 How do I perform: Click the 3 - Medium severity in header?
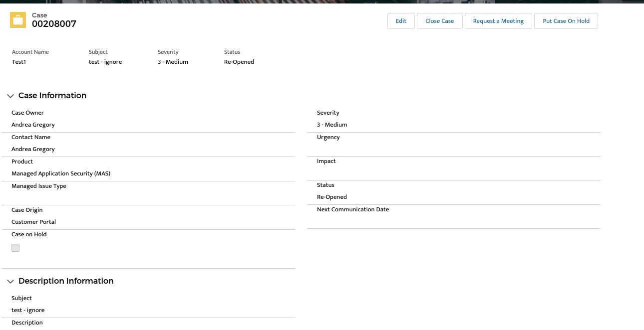(173, 62)
